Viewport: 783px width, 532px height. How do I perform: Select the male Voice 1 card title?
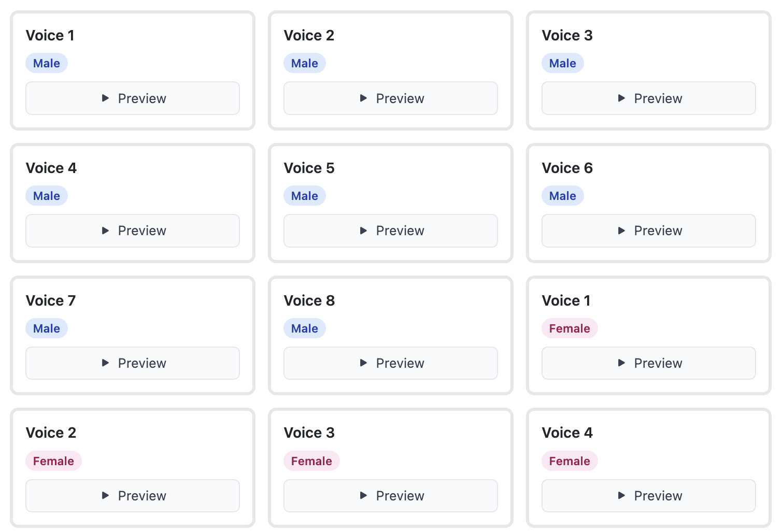(50, 35)
